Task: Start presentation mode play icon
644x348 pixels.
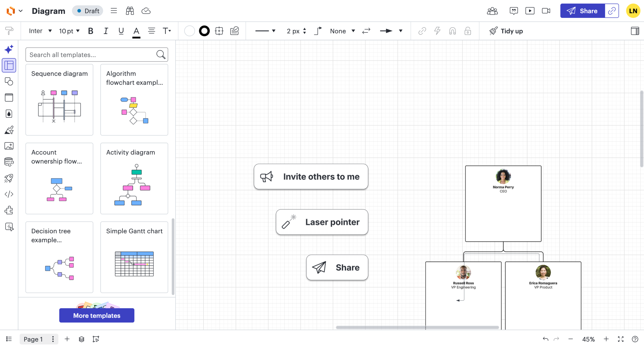Action: point(530,11)
